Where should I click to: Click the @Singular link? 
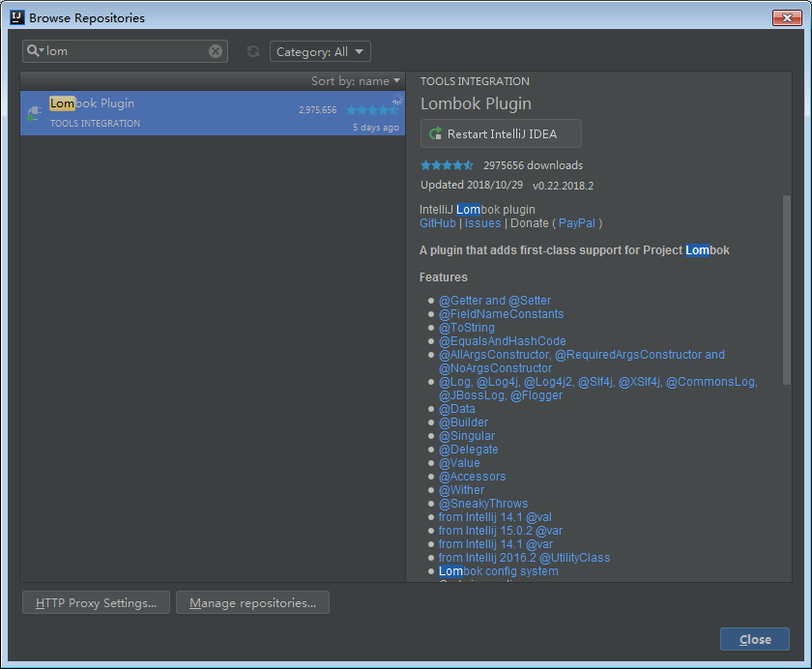[x=467, y=435]
